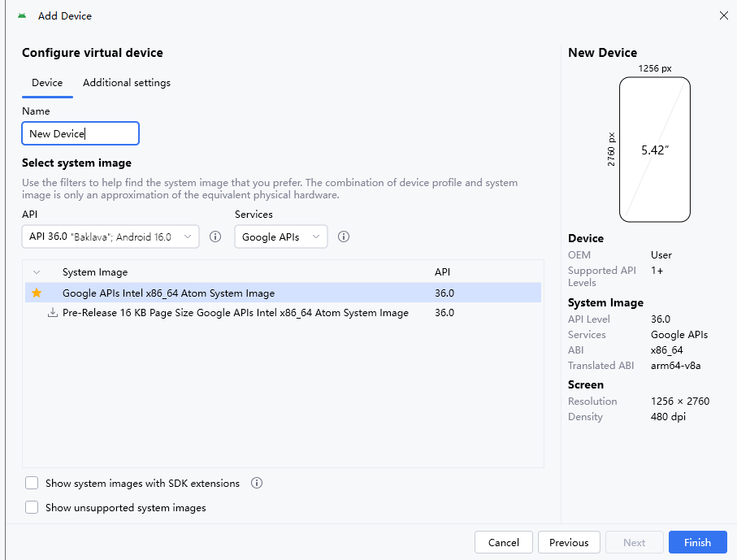Select the Pre-Release 16 KB Page Size image row
Image resolution: width=737 pixels, height=560 pixels.
click(283, 313)
